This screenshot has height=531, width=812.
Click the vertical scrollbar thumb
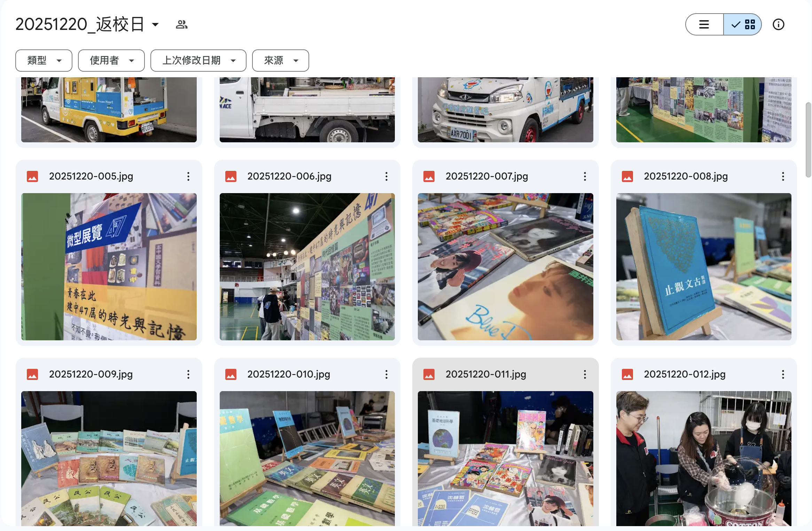[808, 140]
